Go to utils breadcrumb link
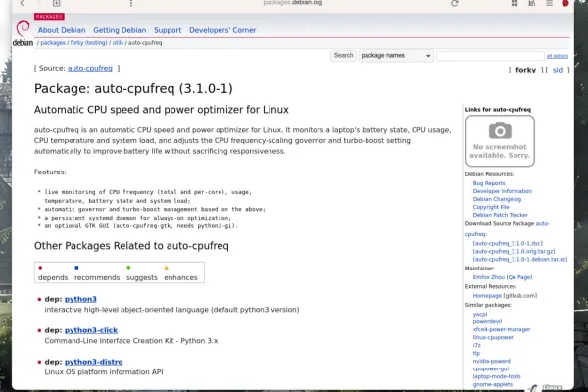 tap(118, 43)
